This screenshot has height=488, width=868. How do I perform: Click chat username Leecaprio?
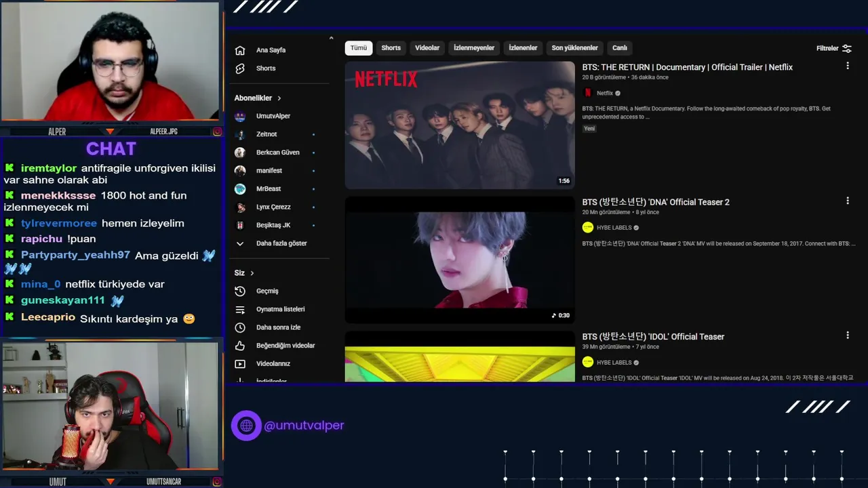48,318
